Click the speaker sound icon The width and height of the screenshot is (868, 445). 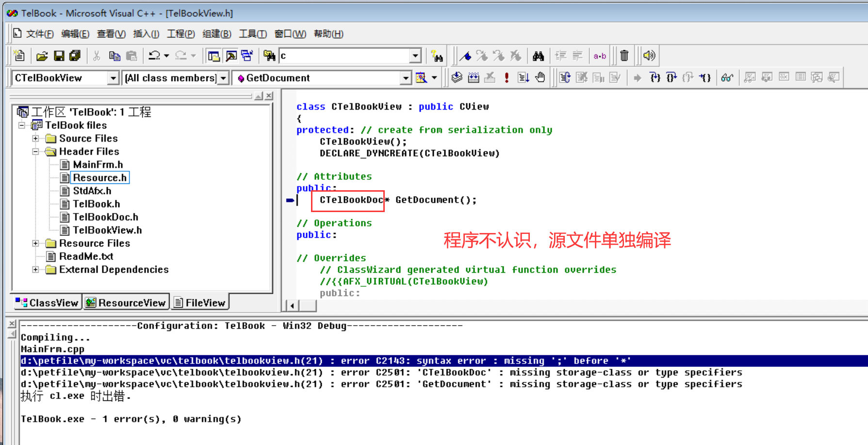point(649,56)
